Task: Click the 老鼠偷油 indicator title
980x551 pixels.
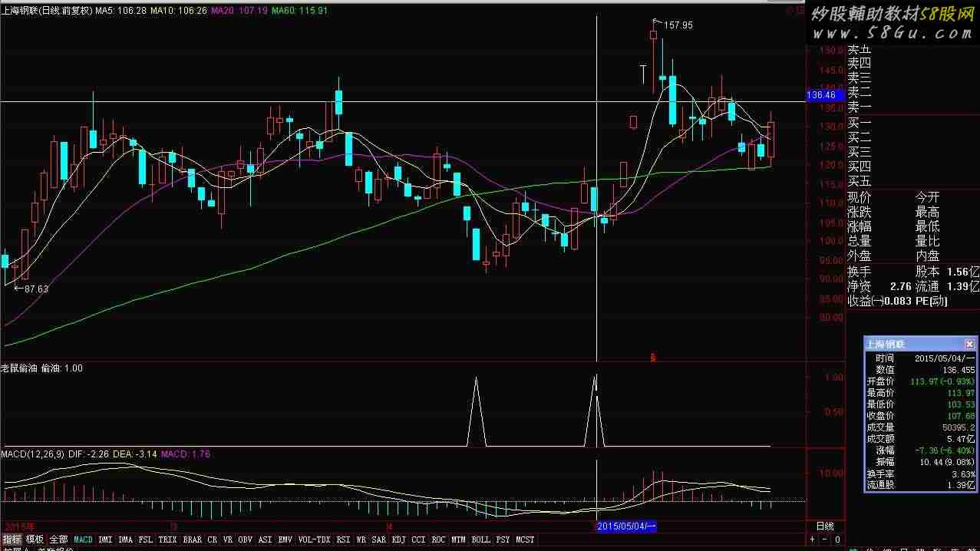Action: tap(19, 368)
